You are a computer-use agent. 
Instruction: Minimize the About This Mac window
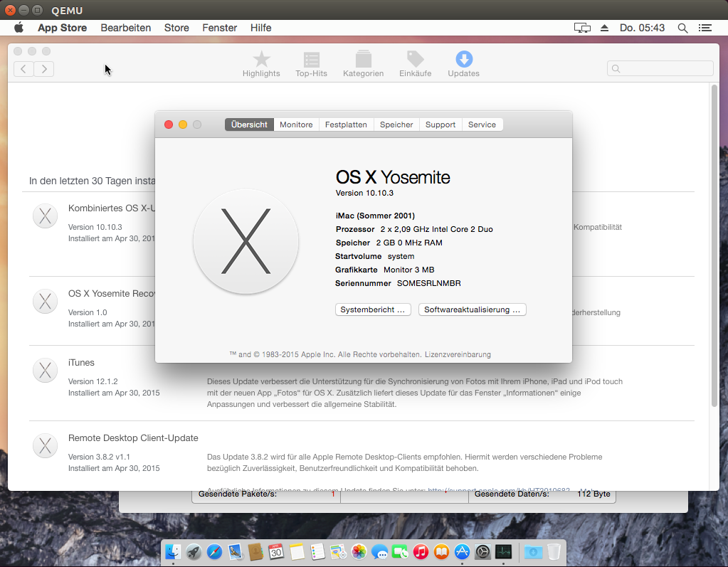click(183, 124)
